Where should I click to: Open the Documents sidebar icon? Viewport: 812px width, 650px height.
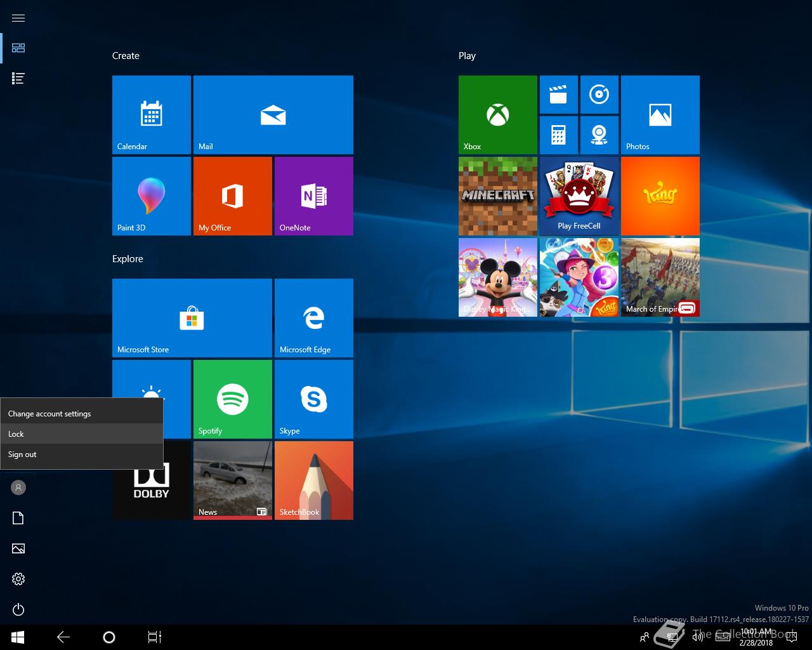click(18, 518)
